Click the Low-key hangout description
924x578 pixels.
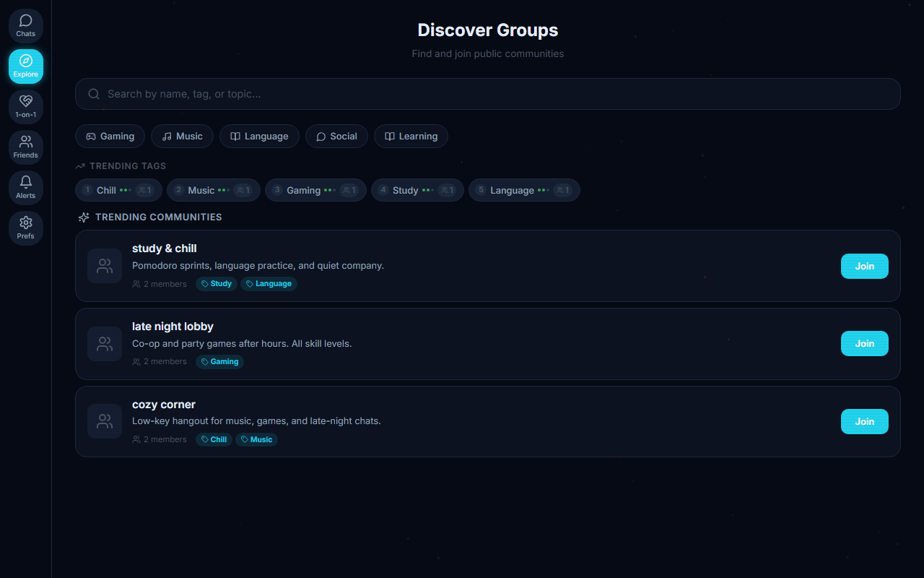pos(256,421)
